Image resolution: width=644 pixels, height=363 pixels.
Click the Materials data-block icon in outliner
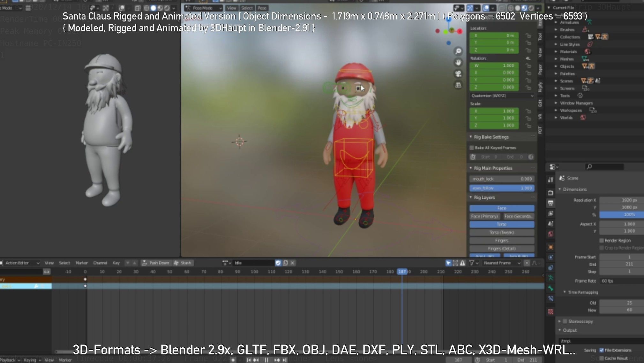tap(588, 51)
